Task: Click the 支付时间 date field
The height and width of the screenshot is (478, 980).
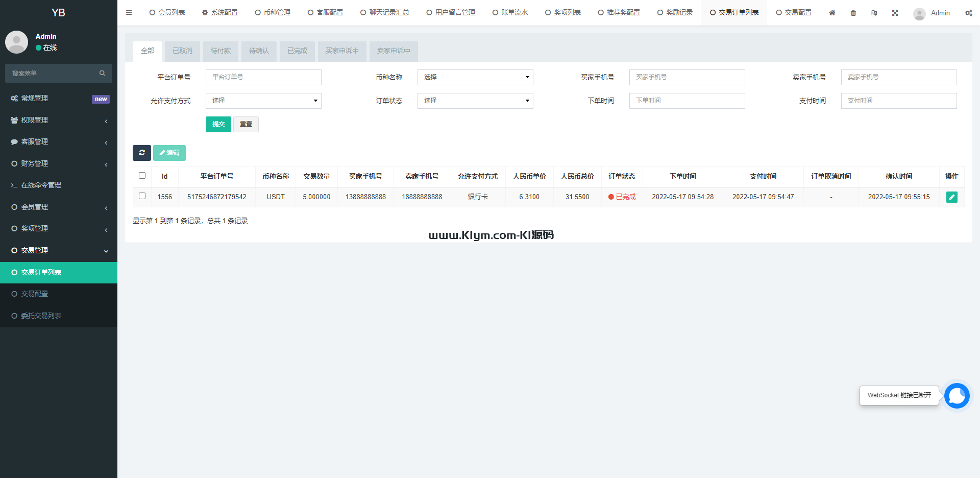Action: pos(899,101)
